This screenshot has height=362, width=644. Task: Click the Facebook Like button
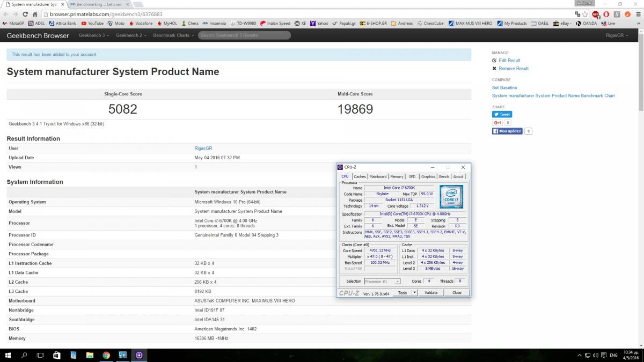pos(507,131)
